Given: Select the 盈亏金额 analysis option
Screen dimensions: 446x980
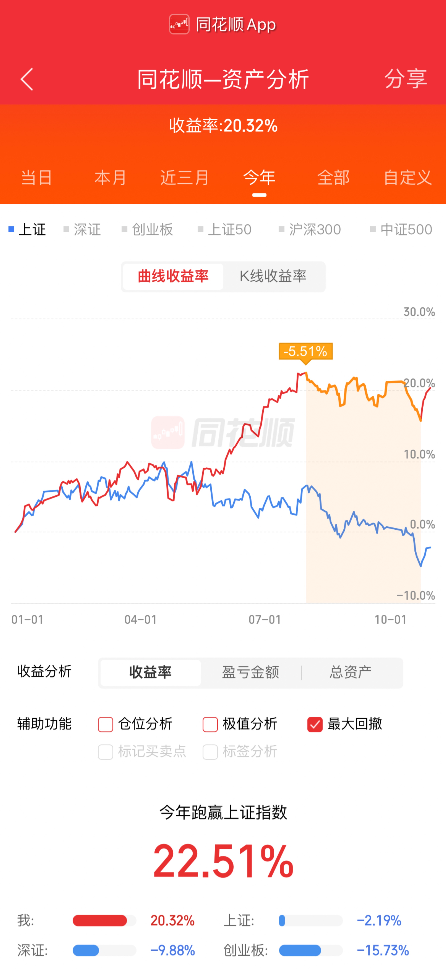Looking at the screenshot, I should [251, 673].
